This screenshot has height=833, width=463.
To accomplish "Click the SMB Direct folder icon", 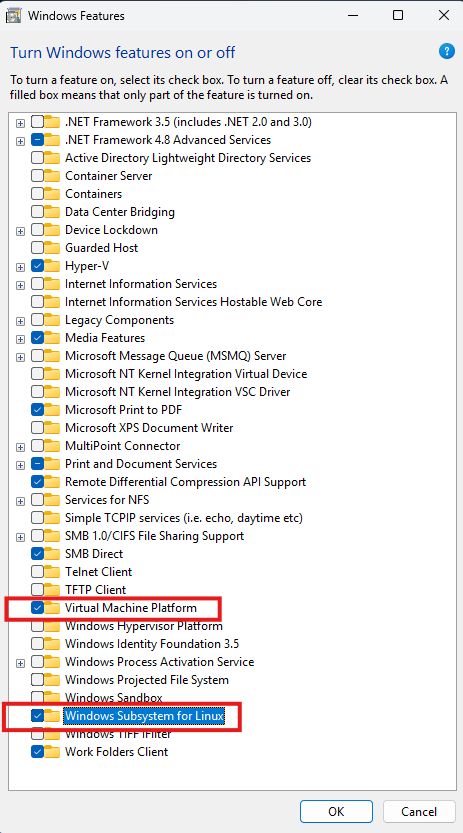I will [x=52, y=554].
